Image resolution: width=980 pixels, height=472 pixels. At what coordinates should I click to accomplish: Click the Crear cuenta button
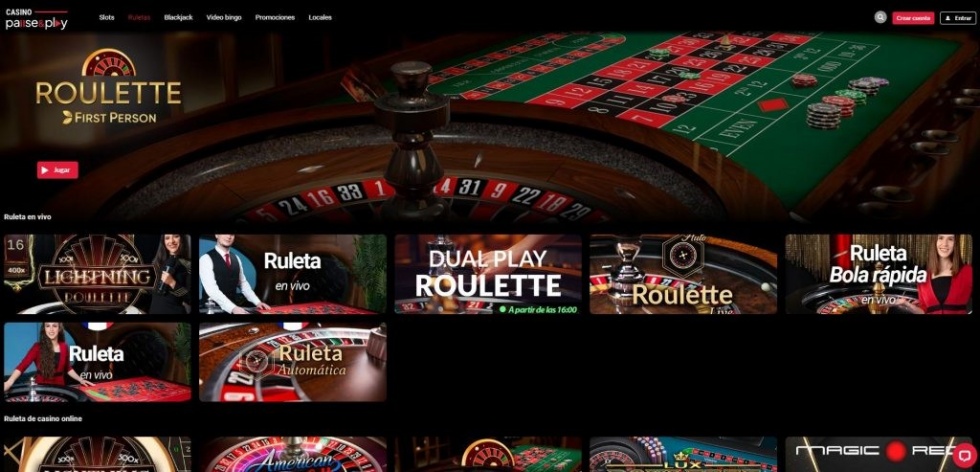[913, 18]
